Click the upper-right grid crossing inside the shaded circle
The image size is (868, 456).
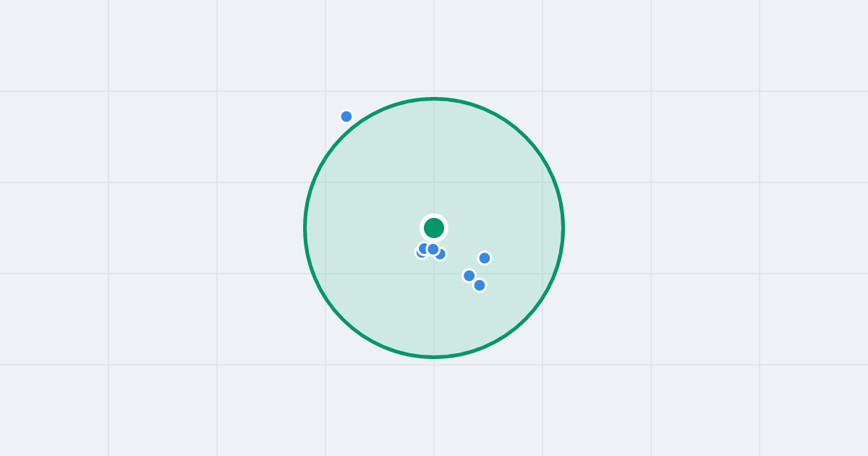(x=542, y=182)
